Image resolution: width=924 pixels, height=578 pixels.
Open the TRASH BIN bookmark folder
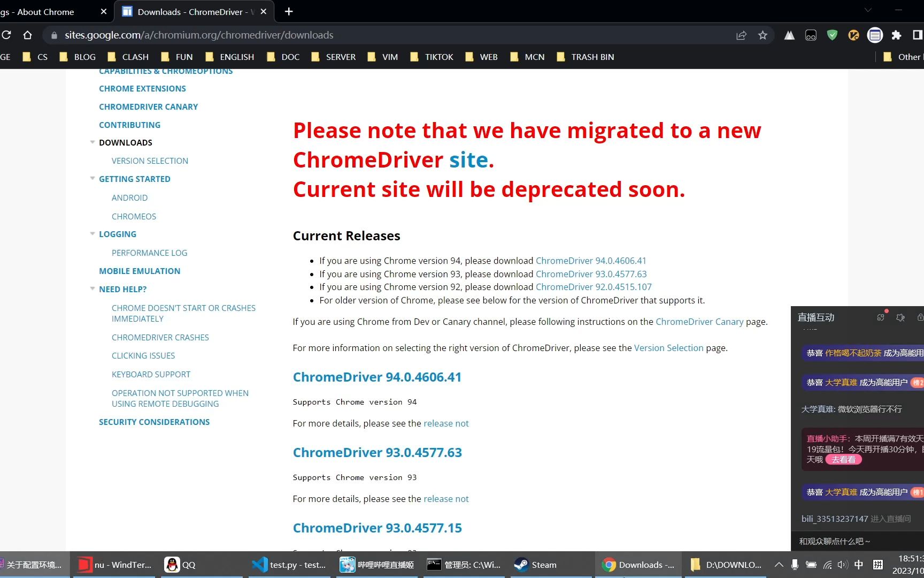pyautogui.click(x=586, y=57)
